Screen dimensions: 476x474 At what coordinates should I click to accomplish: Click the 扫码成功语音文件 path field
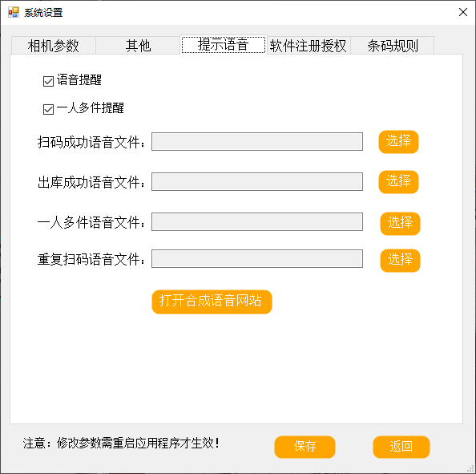[x=257, y=141]
